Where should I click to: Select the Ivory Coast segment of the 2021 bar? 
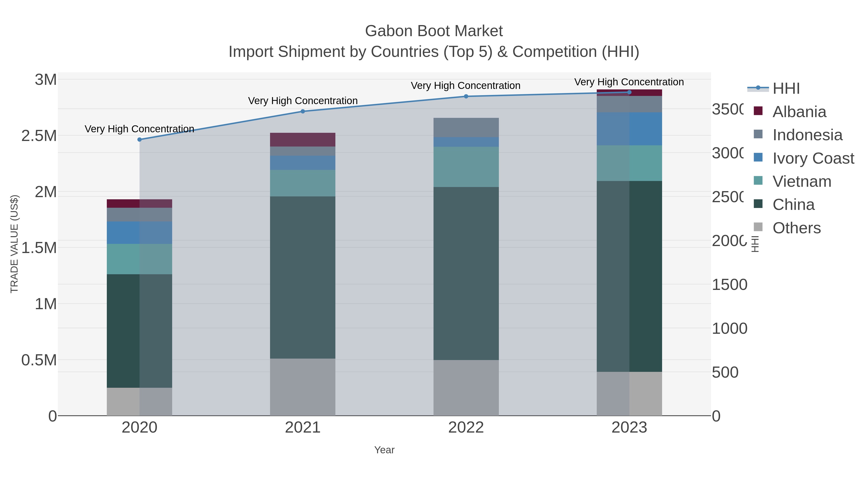point(303,163)
